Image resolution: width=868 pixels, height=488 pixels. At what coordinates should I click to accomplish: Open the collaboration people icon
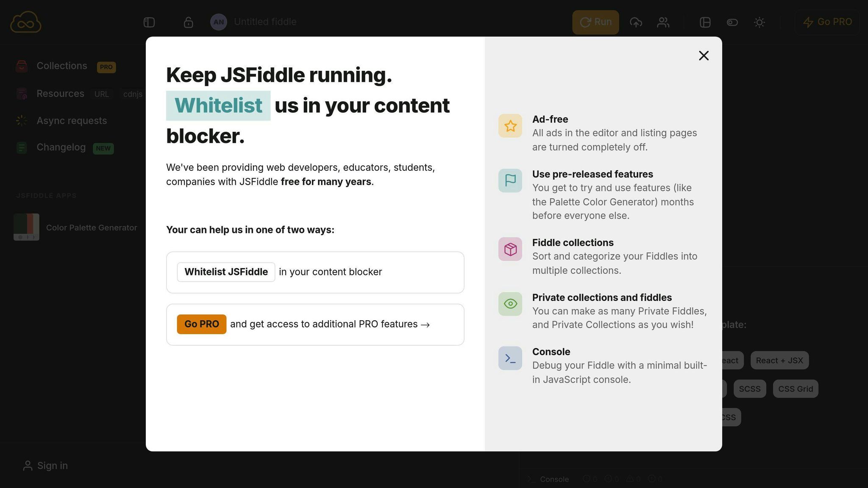coord(663,22)
